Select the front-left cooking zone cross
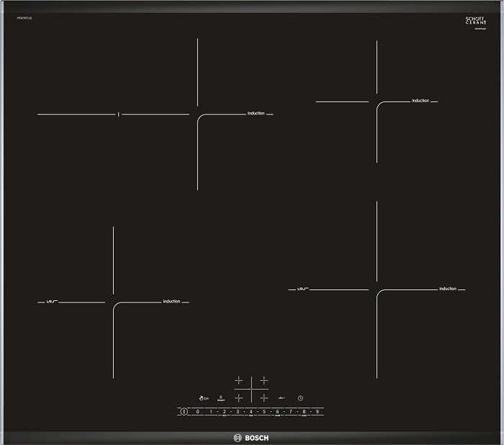 point(239,398)
